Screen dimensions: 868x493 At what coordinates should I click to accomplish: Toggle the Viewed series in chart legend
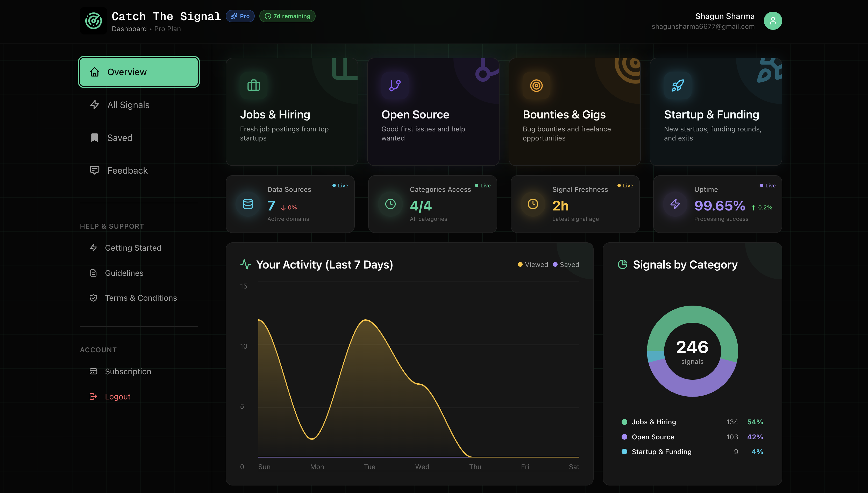pyautogui.click(x=533, y=264)
